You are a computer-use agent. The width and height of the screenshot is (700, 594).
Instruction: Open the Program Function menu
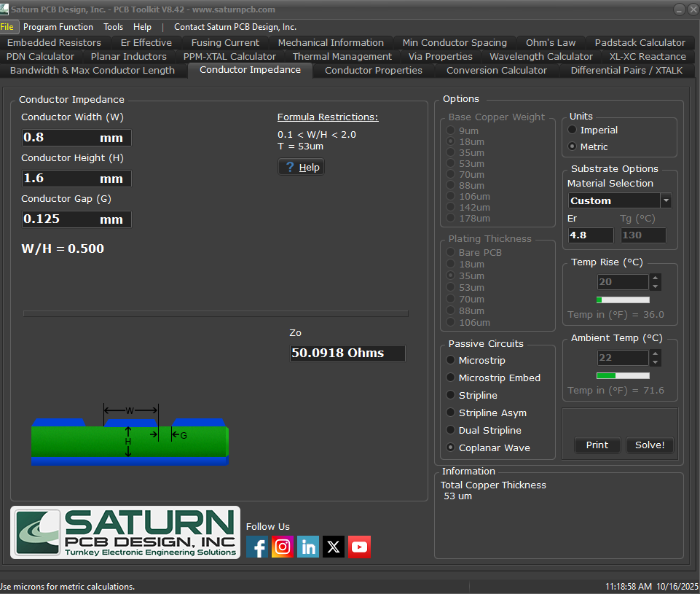pyautogui.click(x=58, y=27)
